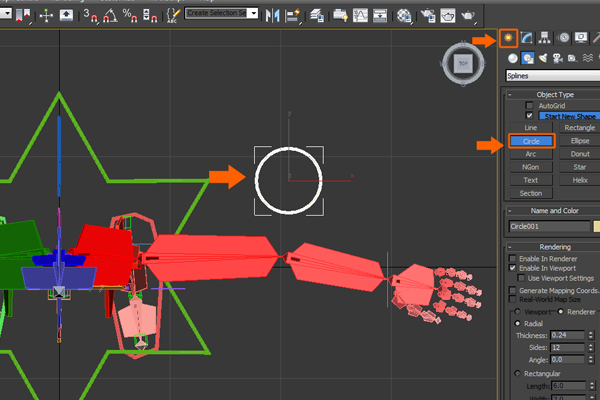Click the Sides spinner arrows

(x=591, y=348)
